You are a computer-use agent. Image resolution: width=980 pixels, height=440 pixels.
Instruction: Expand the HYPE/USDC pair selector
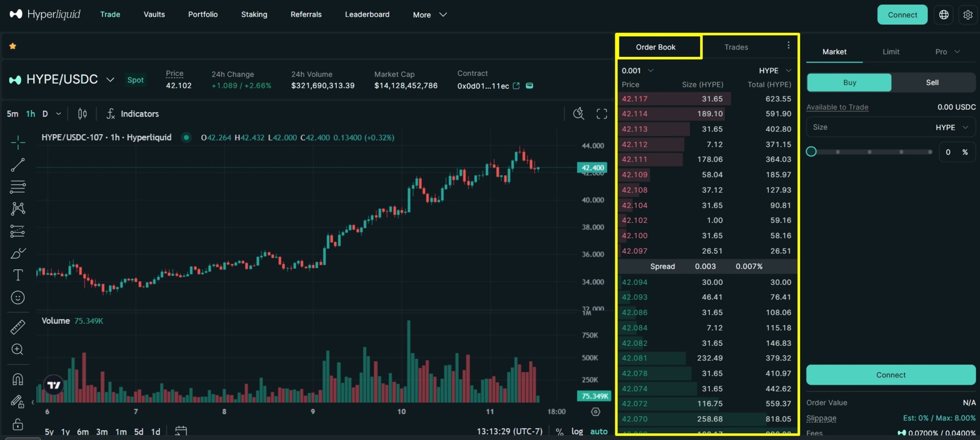[x=110, y=80]
